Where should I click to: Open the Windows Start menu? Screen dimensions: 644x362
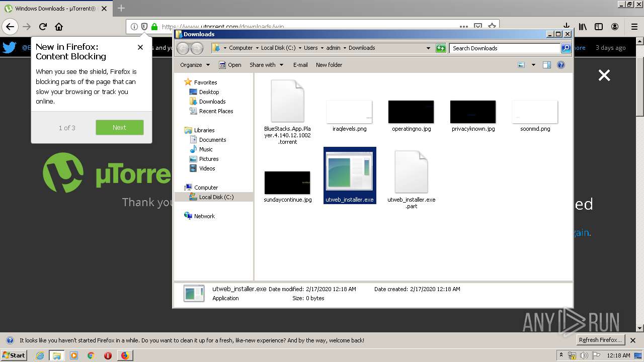point(14,355)
